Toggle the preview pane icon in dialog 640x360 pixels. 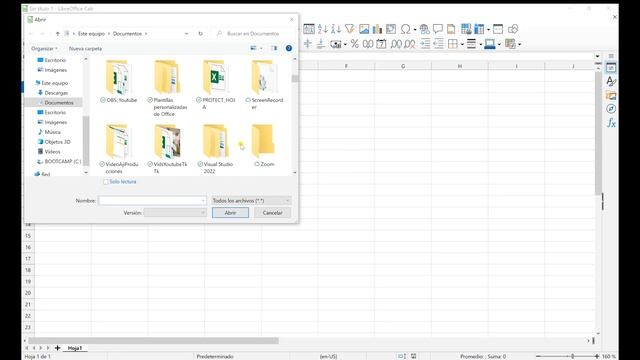click(274, 48)
